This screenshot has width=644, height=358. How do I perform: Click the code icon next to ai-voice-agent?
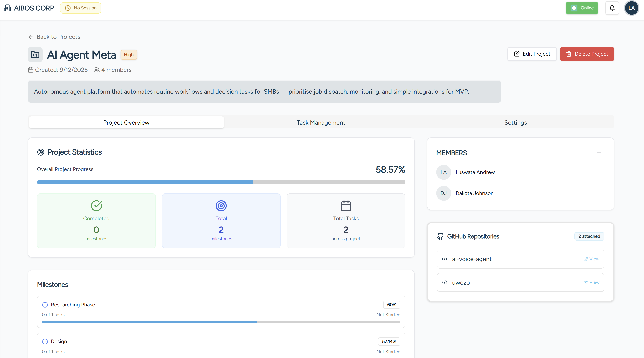[445, 259]
